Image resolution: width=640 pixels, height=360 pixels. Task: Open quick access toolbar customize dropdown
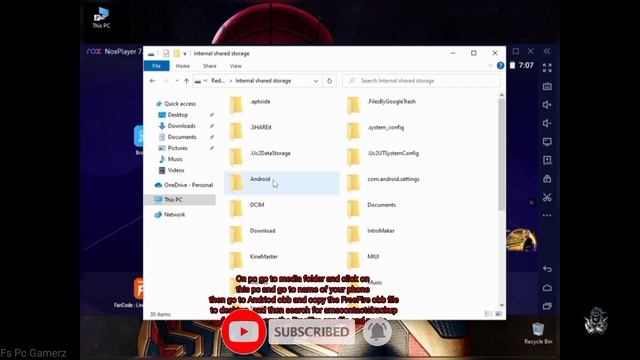pos(184,53)
